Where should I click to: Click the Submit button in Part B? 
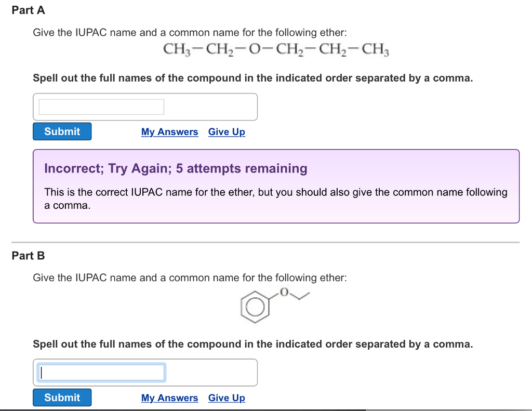(62, 397)
